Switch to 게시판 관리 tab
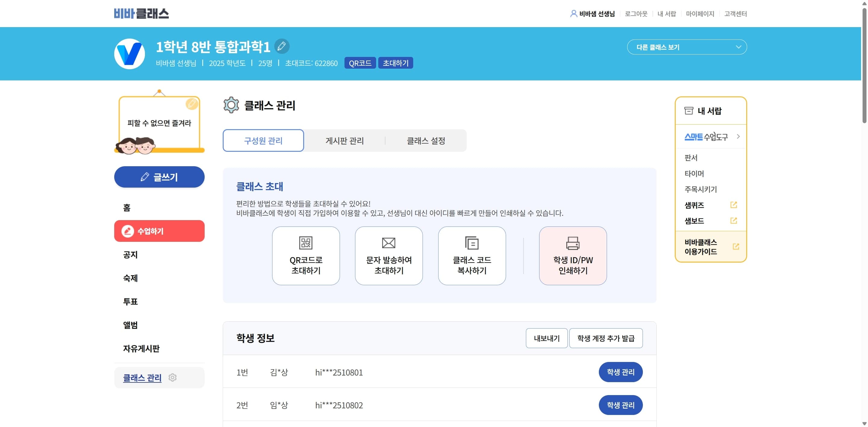Screen dimensions: 868x427 click(344, 140)
